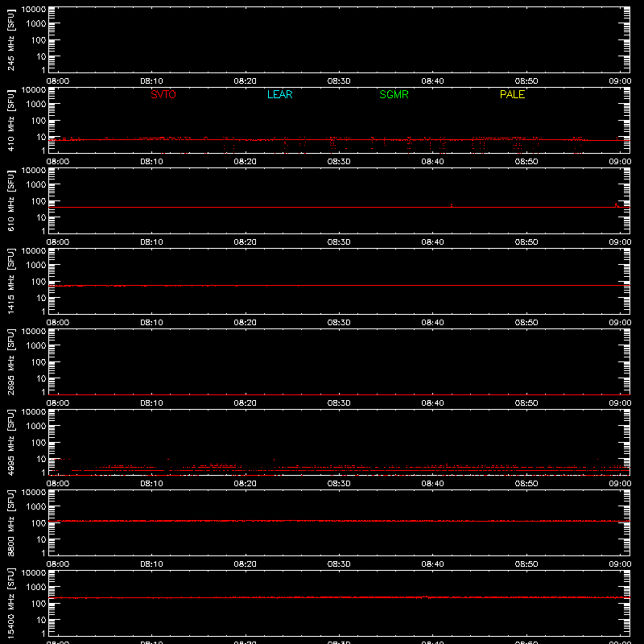The height and width of the screenshot is (644, 644).
Task: Click 08:20 tick label under 8800 MHz panel
Action: tap(246, 564)
